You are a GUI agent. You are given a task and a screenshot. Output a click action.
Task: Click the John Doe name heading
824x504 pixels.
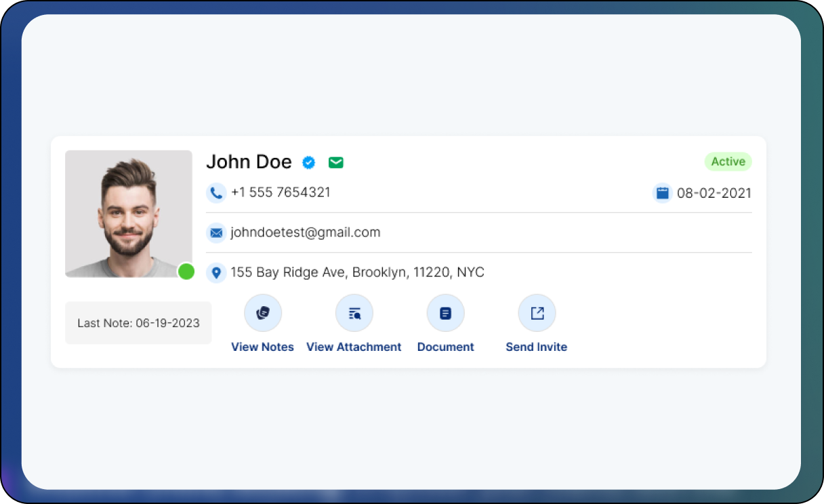[x=249, y=162]
